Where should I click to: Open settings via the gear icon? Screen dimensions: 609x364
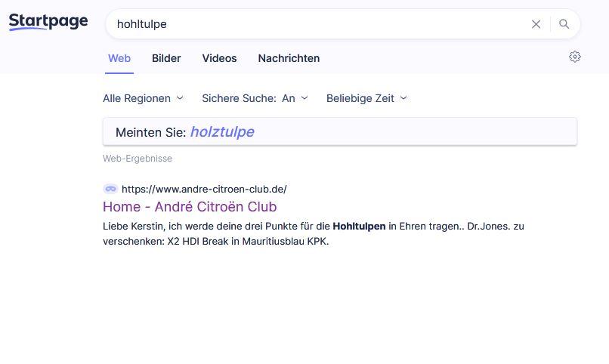pos(575,57)
